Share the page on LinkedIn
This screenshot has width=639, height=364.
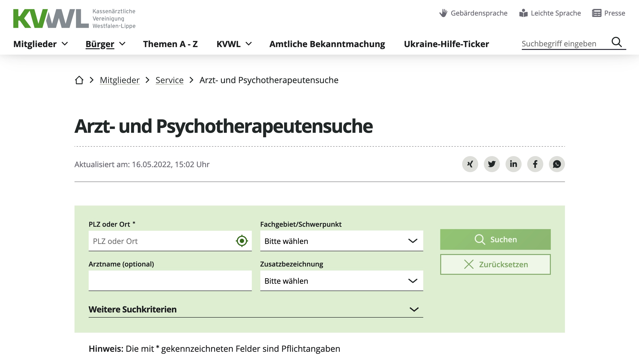click(x=513, y=164)
